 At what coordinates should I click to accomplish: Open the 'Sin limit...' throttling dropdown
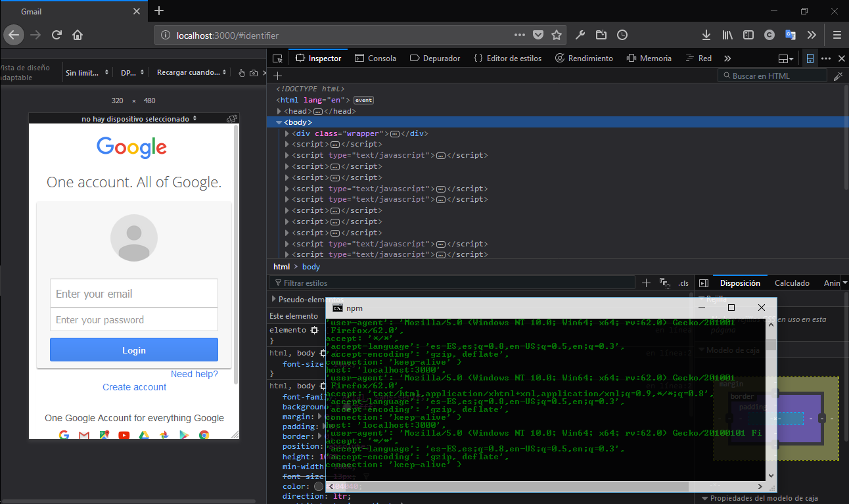click(x=87, y=73)
